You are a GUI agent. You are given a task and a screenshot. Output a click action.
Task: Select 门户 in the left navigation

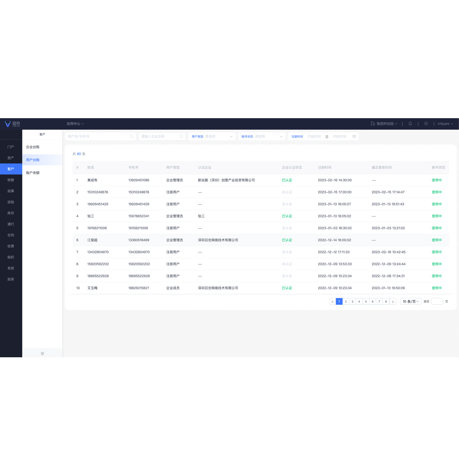click(11, 147)
